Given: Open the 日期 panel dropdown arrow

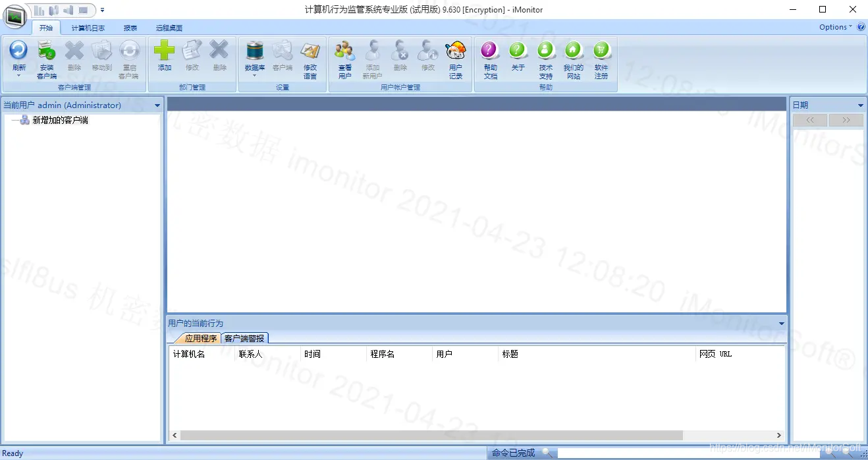Looking at the screenshot, I should (x=860, y=105).
